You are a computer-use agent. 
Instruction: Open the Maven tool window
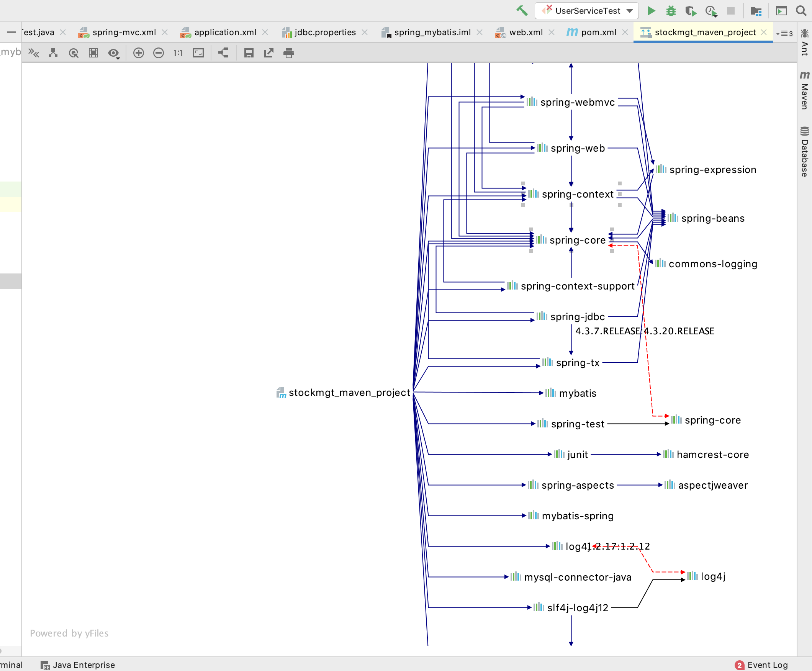click(x=805, y=90)
